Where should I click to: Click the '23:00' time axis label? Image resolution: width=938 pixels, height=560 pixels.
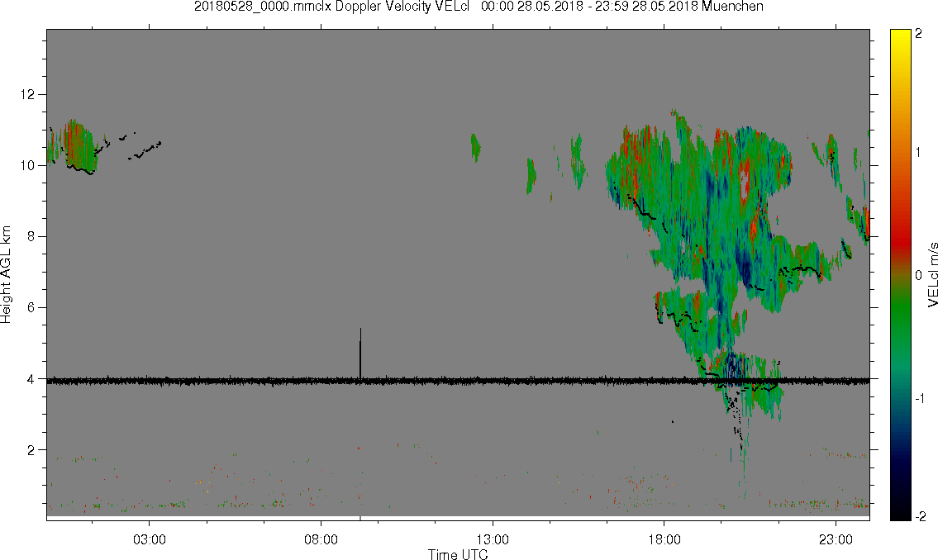click(836, 539)
